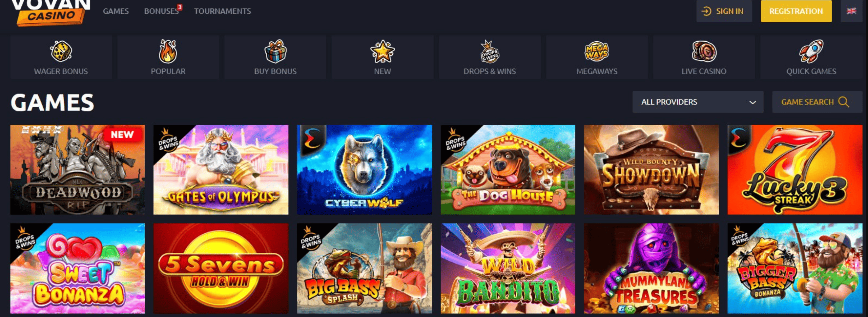Image resolution: width=868 pixels, height=317 pixels.
Task: Open the Wager Bonus dice category
Action: tap(61, 57)
